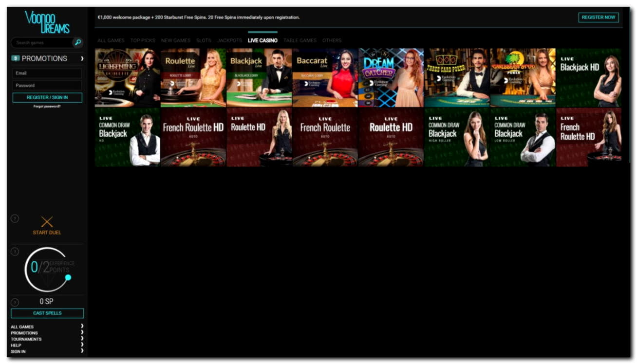Switch to the All Games tab
This screenshot has width=637, height=364.
pos(111,40)
